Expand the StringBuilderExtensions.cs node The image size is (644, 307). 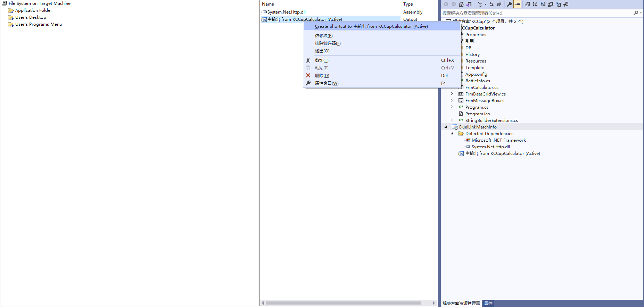452,120
